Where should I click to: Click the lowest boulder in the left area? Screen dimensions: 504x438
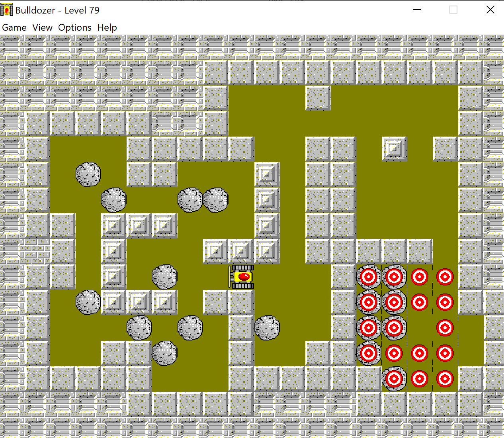coord(165,353)
